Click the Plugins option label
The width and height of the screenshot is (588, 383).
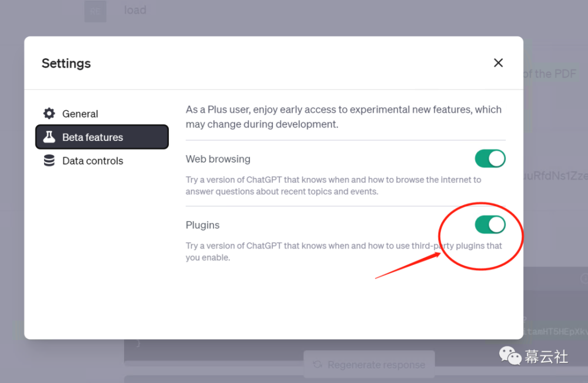(203, 225)
